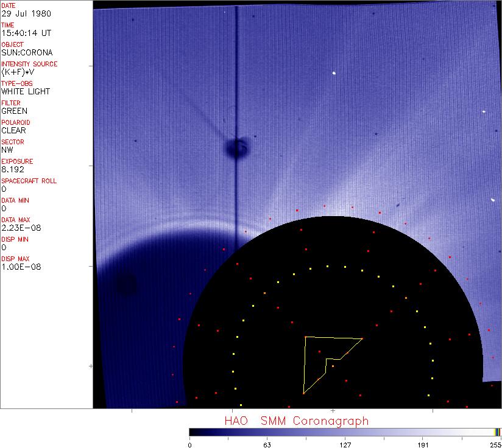Click the HAO SMM Coronagraph title text
The image size is (502, 448).
[x=296, y=421]
